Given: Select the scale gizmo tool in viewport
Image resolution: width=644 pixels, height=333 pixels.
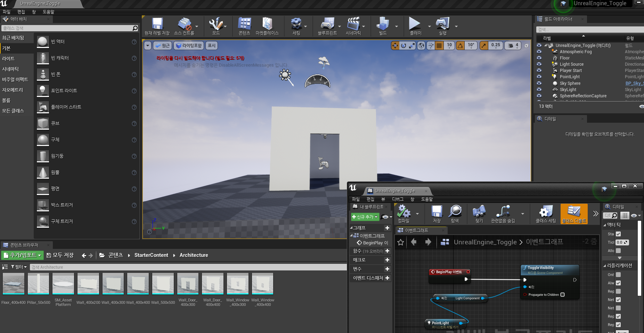Looking at the screenshot, I should [x=411, y=46].
